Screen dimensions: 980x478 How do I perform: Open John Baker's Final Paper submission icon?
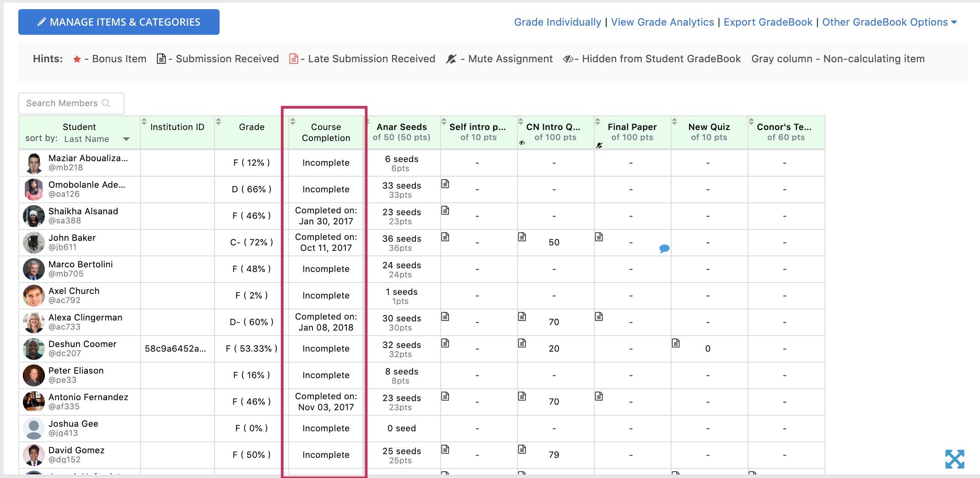tap(599, 237)
